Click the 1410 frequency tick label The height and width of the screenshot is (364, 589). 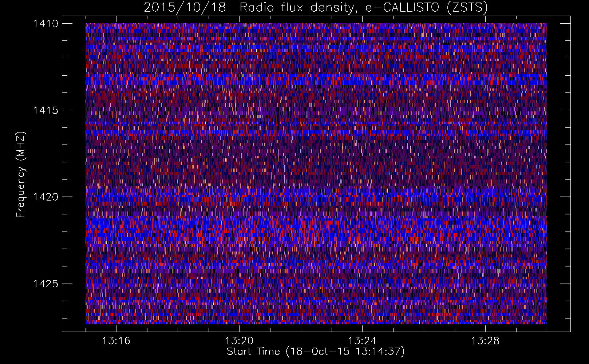[46, 24]
